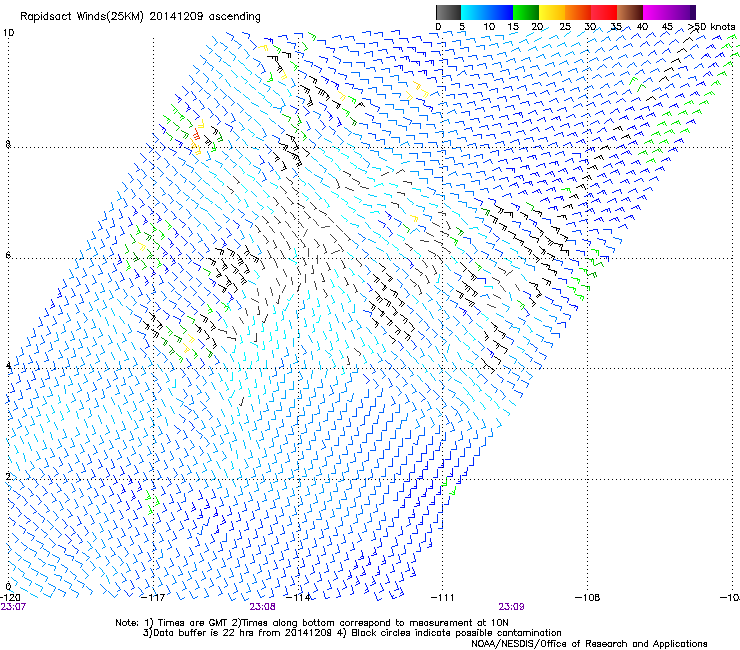Click the legend tick label '10'
740x650 pixels.
click(489, 27)
